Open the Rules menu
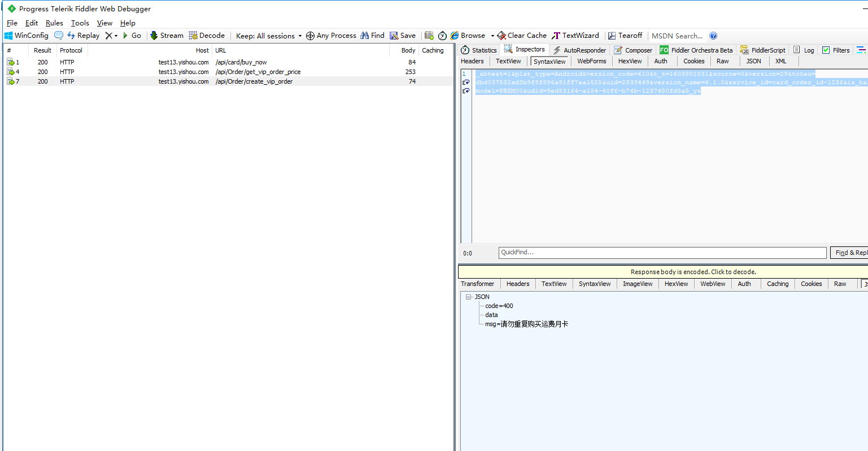Viewport: 868px width, 451px height. point(54,23)
